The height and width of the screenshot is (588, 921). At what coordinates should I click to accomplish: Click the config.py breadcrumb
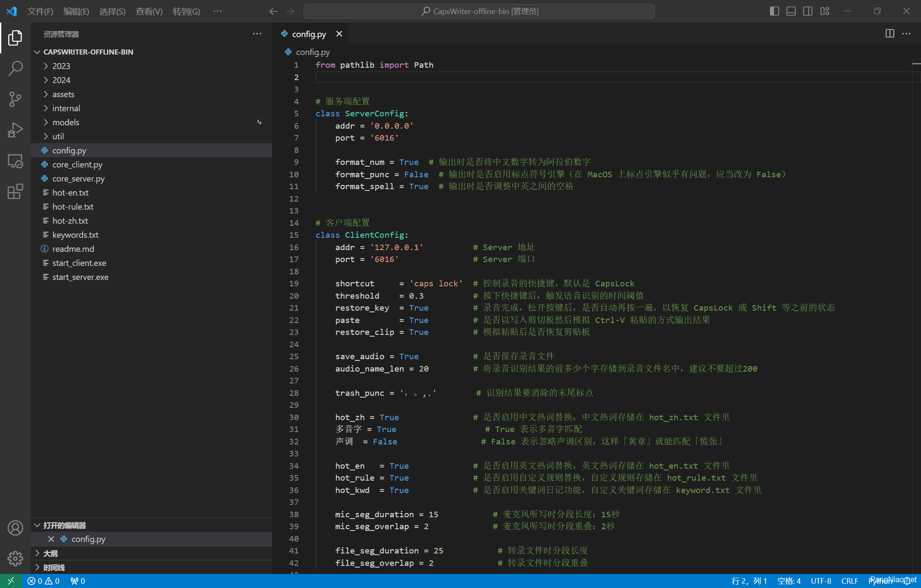point(313,52)
